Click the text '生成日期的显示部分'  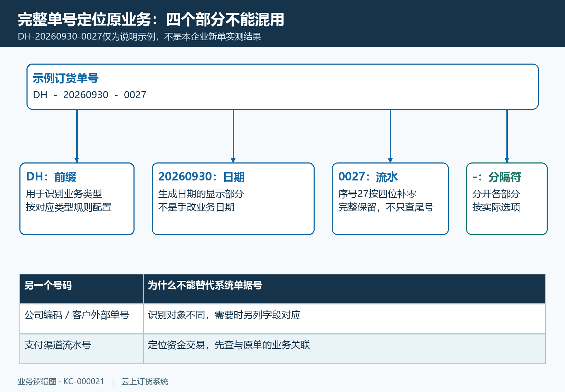pos(201,194)
